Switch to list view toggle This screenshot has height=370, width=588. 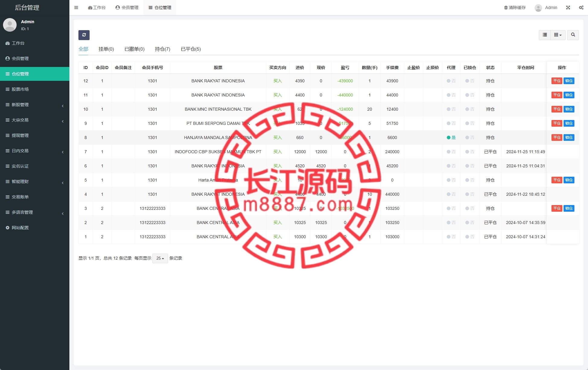coord(545,35)
